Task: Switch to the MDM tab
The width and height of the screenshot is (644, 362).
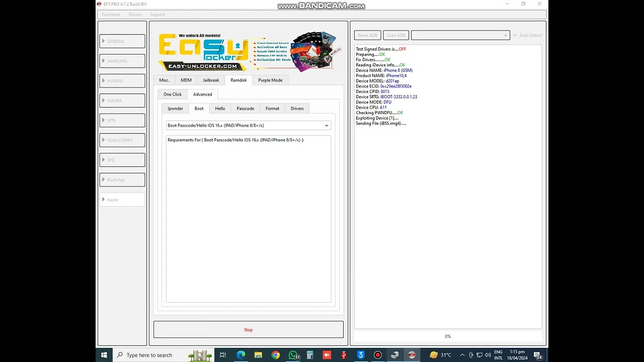Action: pos(186,80)
